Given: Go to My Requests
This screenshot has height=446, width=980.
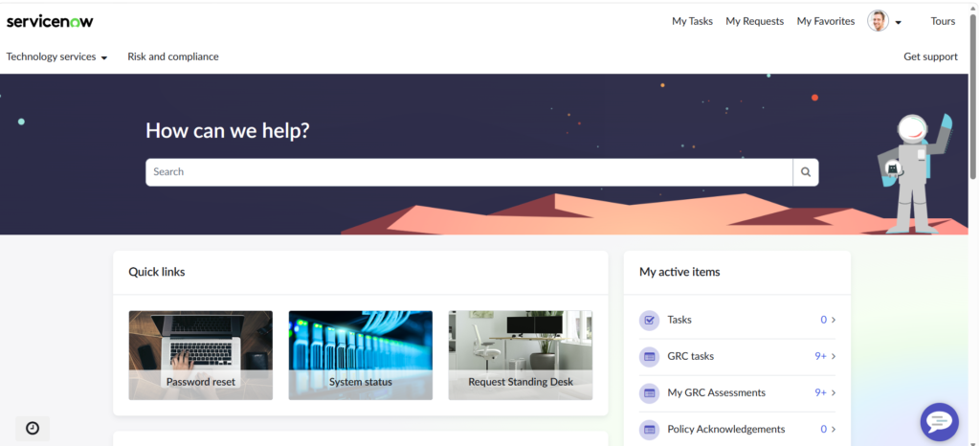Looking at the screenshot, I should [754, 21].
